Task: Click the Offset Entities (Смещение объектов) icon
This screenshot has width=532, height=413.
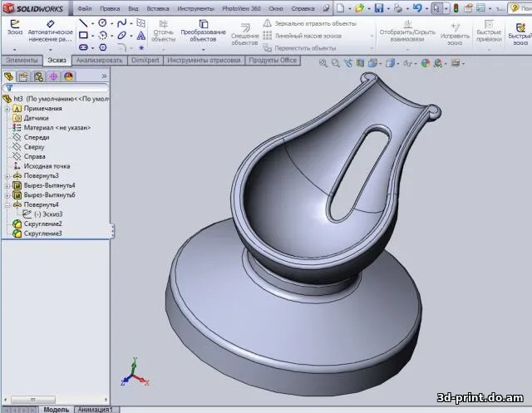Action: 245,27
